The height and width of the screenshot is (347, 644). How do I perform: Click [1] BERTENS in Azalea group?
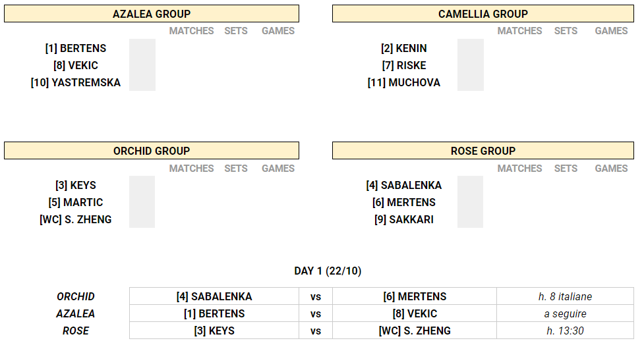coord(76,49)
